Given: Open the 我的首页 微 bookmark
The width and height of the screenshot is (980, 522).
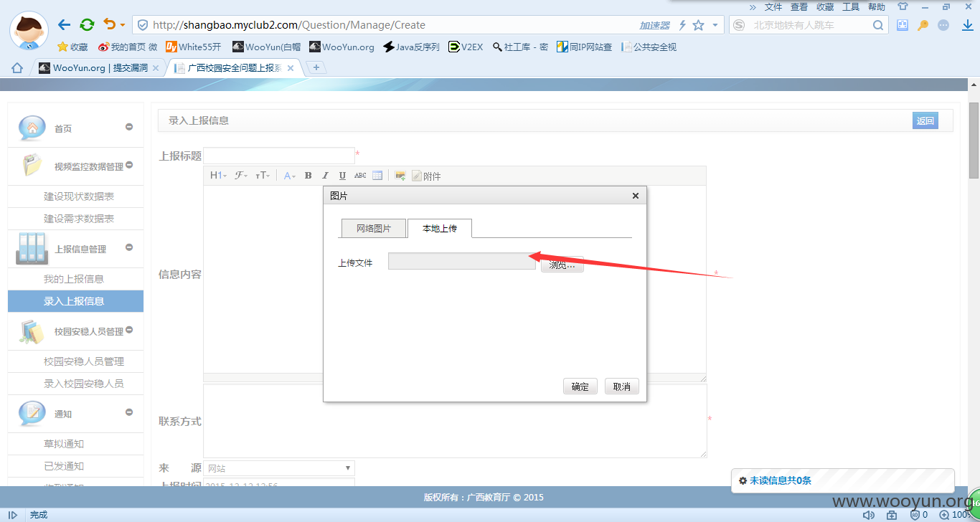Looking at the screenshot, I should pos(128,47).
